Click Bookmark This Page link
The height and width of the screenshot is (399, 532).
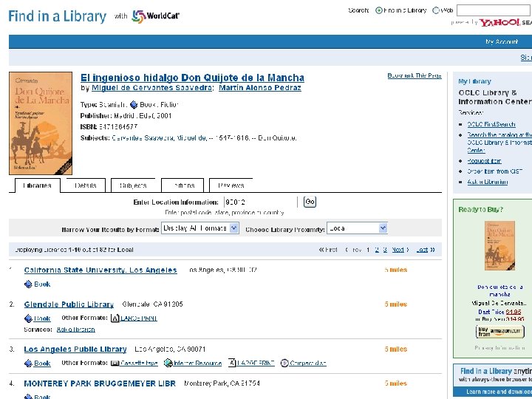click(415, 75)
